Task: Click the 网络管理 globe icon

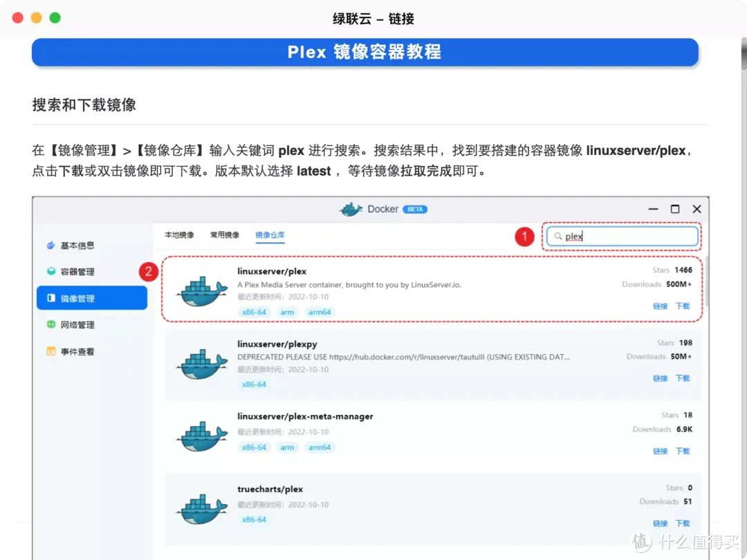Action: coord(51,325)
